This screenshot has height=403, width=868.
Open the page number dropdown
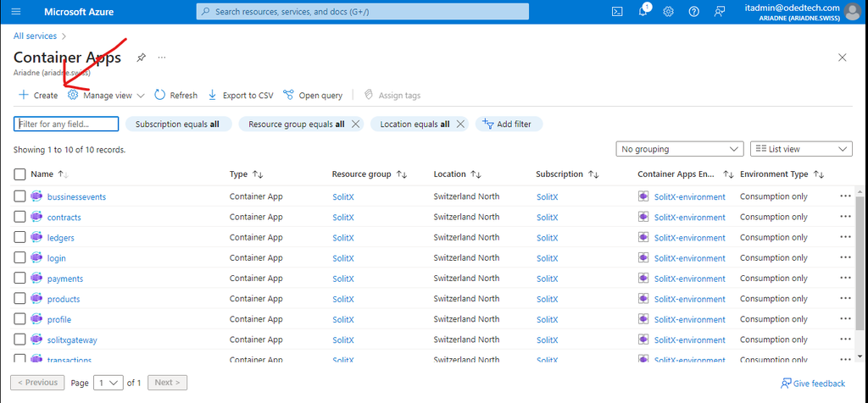click(x=108, y=383)
